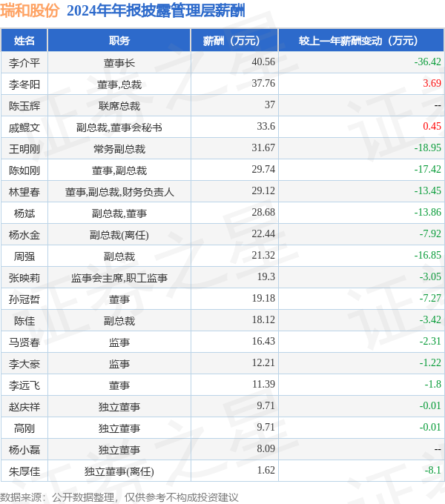Click the position cell 董事长
The width and height of the screenshot is (445, 504).
click(119, 63)
